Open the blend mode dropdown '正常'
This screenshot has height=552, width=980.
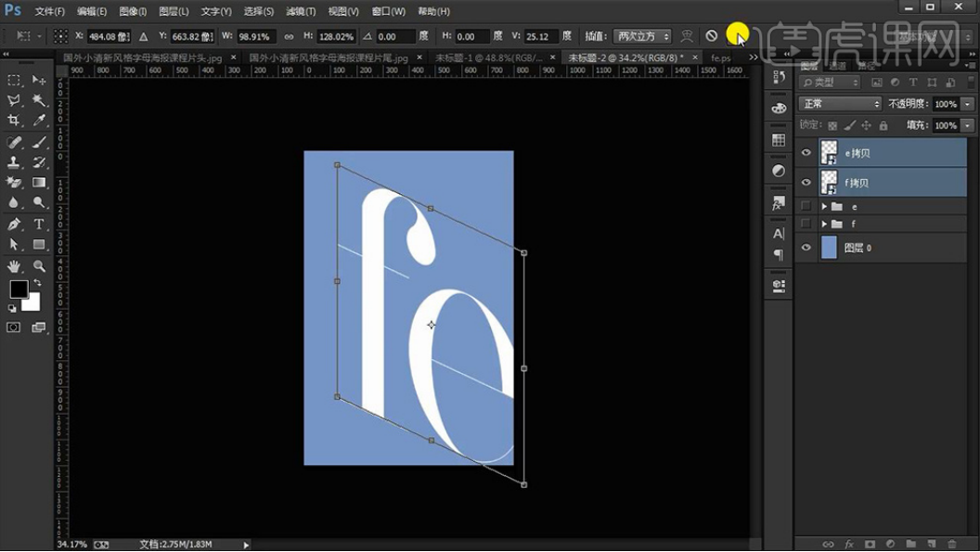pos(840,104)
